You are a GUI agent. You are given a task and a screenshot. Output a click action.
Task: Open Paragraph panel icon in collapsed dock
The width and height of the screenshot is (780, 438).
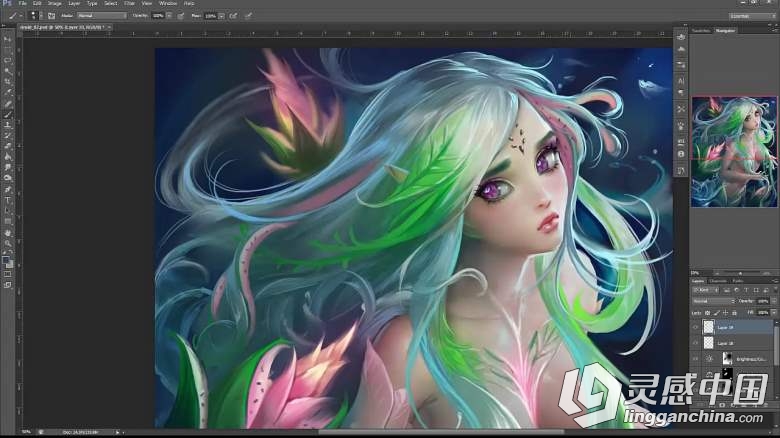pos(681,93)
